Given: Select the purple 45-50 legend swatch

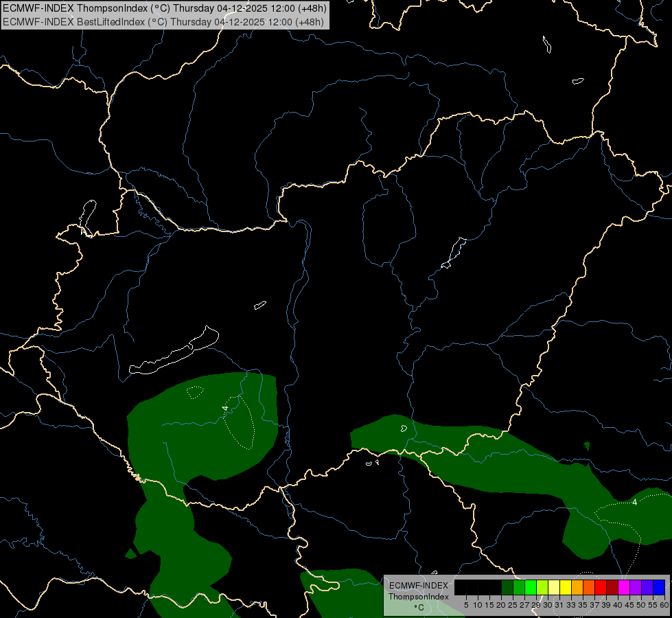Looking at the screenshot, I should [x=636, y=588].
